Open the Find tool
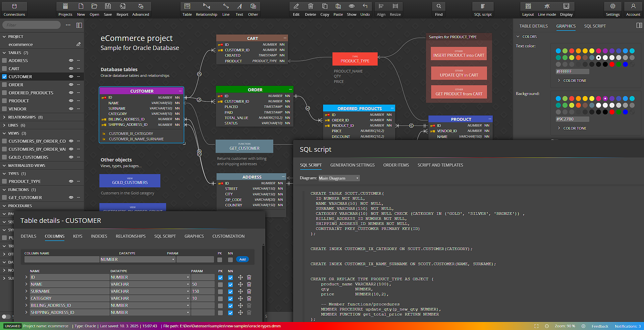 438,9
